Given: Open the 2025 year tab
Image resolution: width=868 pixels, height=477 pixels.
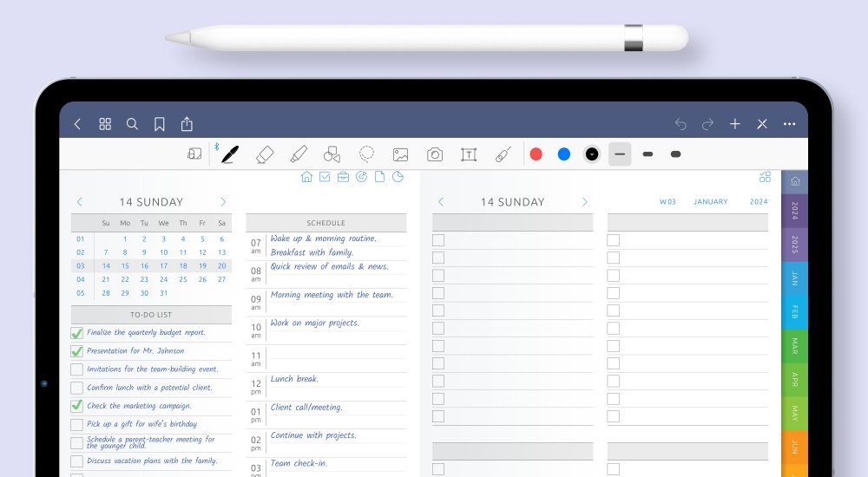Looking at the screenshot, I should (795, 244).
